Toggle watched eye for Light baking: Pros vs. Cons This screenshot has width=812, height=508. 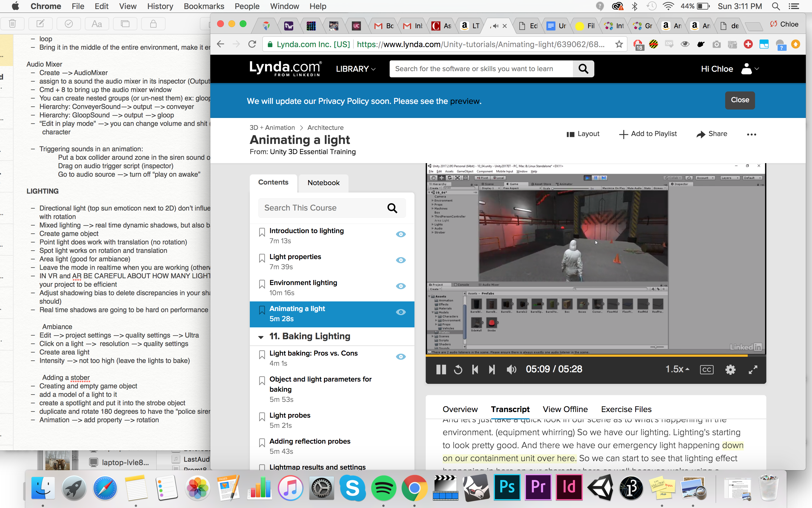(401, 356)
